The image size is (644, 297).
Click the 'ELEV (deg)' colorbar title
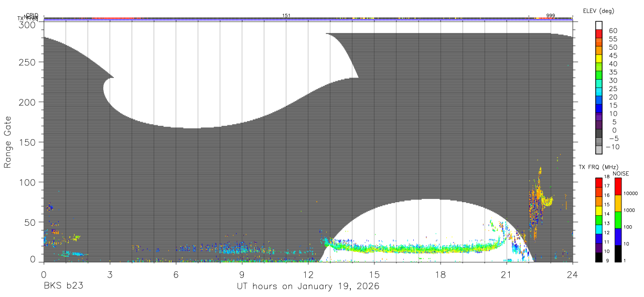click(598, 10)
